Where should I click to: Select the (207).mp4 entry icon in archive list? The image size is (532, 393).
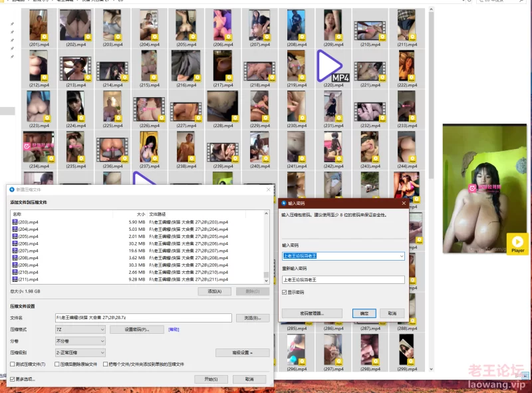click(15, 251)
